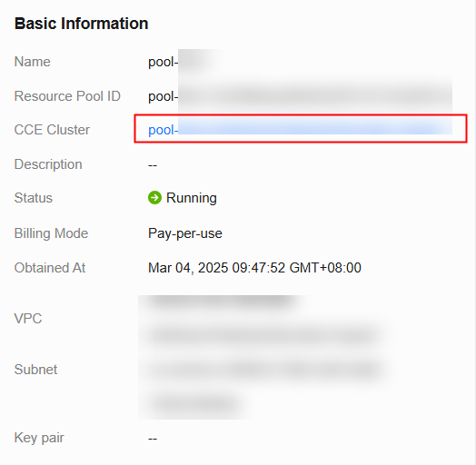Open the CCE Cluster pool link
476x465 pixels.
tap(300, 130)
